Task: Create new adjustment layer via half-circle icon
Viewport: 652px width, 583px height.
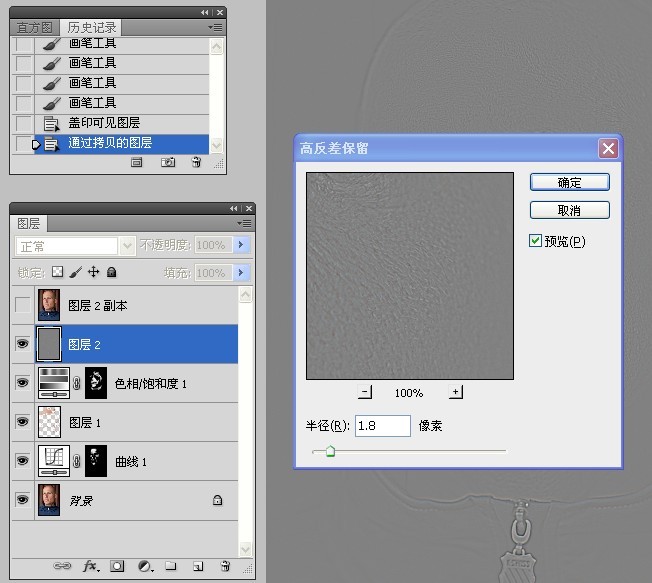Action: point(144,566)
